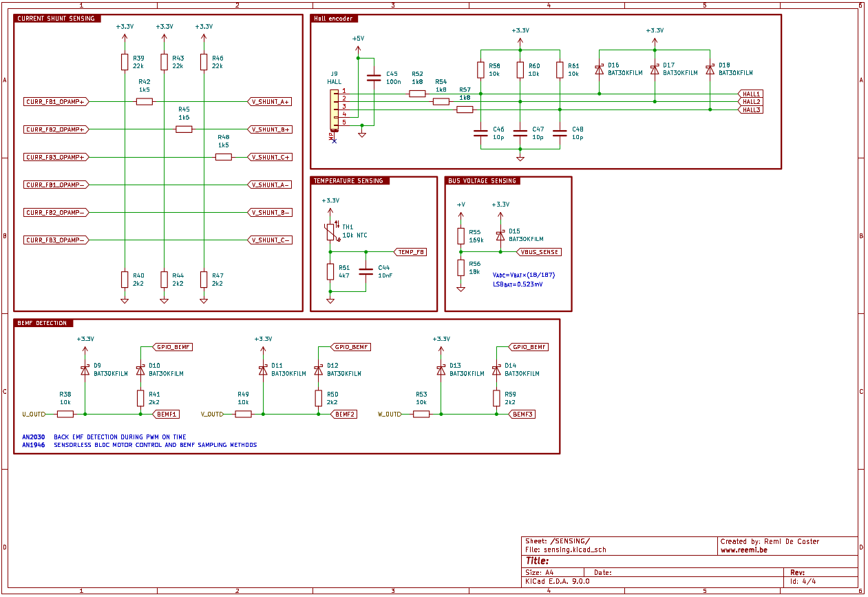Select capacitor C45 symbol
Image resolution: width=868 pixels, height=597 pixels.
(x=374, y=78)
